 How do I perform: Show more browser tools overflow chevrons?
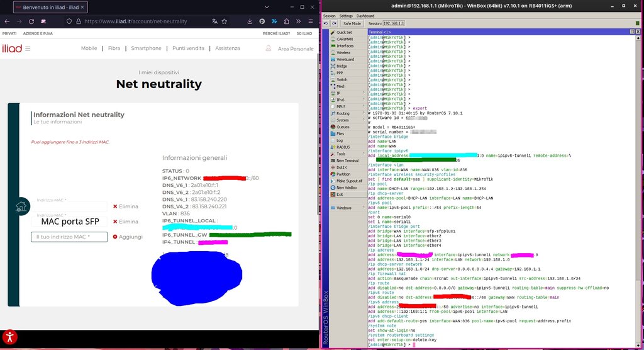[299, 21]
